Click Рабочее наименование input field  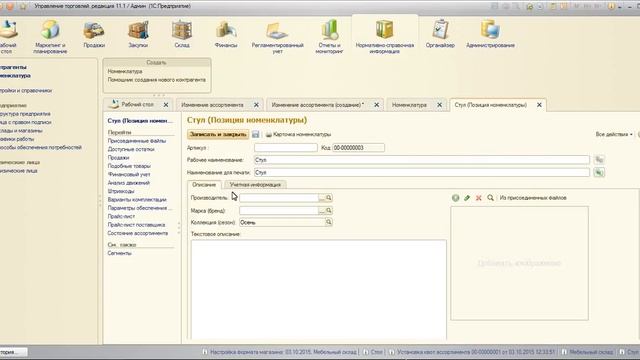(422, 160)
